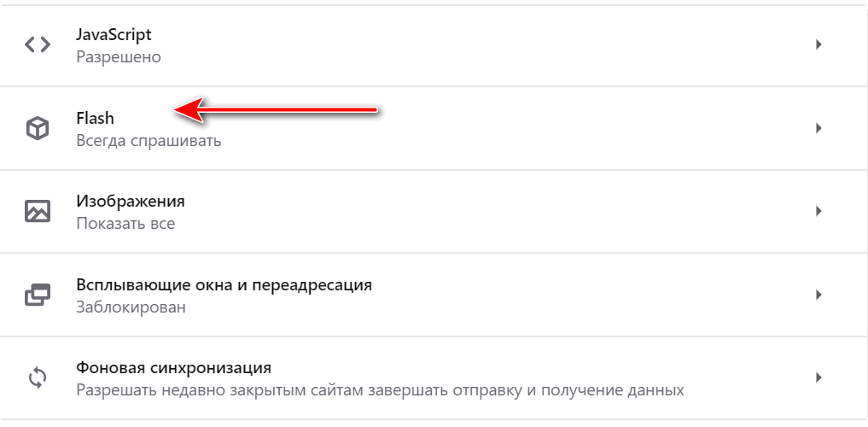Open the Flash settings title
This screenshot has height=427, width=868.
(x=95, y=119)
